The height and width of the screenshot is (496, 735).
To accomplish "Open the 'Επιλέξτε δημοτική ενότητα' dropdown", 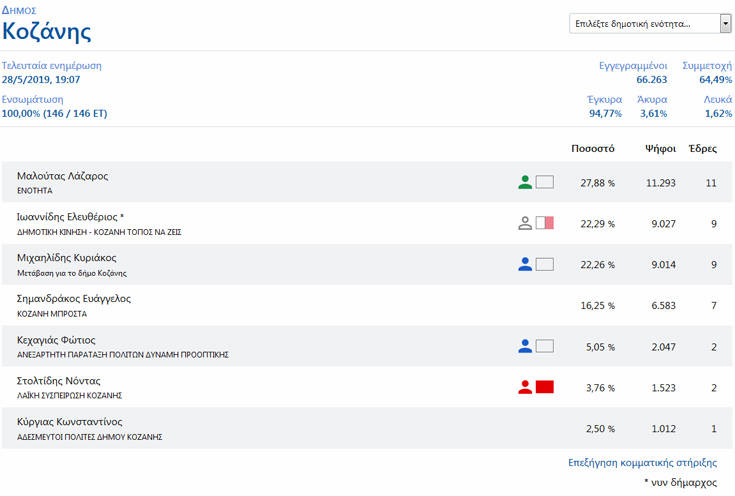I will pyautogui.click(x=649, y=23).
